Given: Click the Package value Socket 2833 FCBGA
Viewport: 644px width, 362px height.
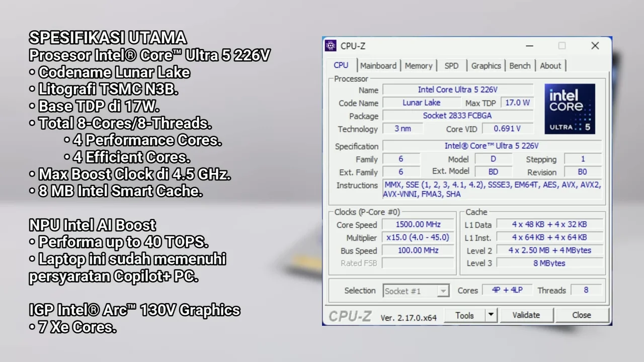Looking at the screenshot, I should pos(458,116).
